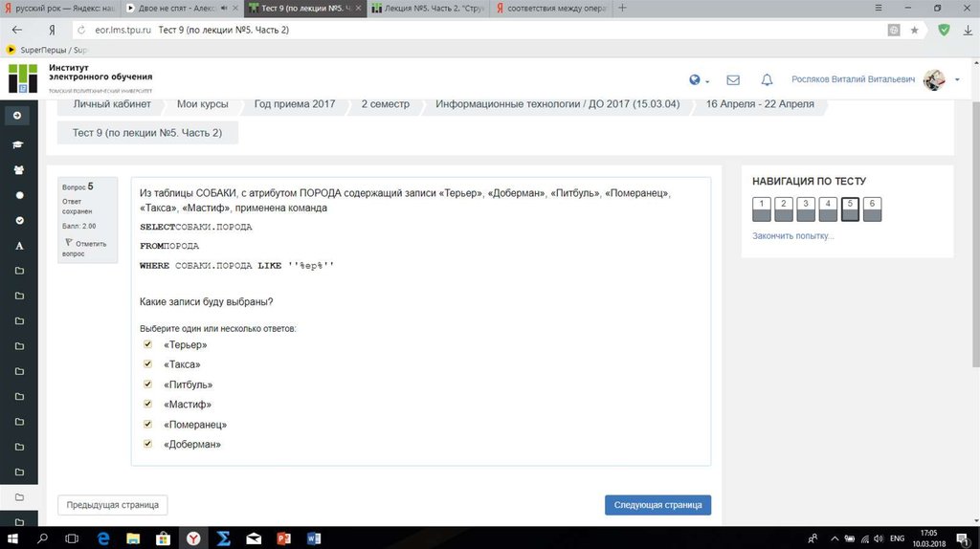Open '2 семестр' breadcrumb
The width and height of the screenshot is (980, 549).
pos(385,104)
